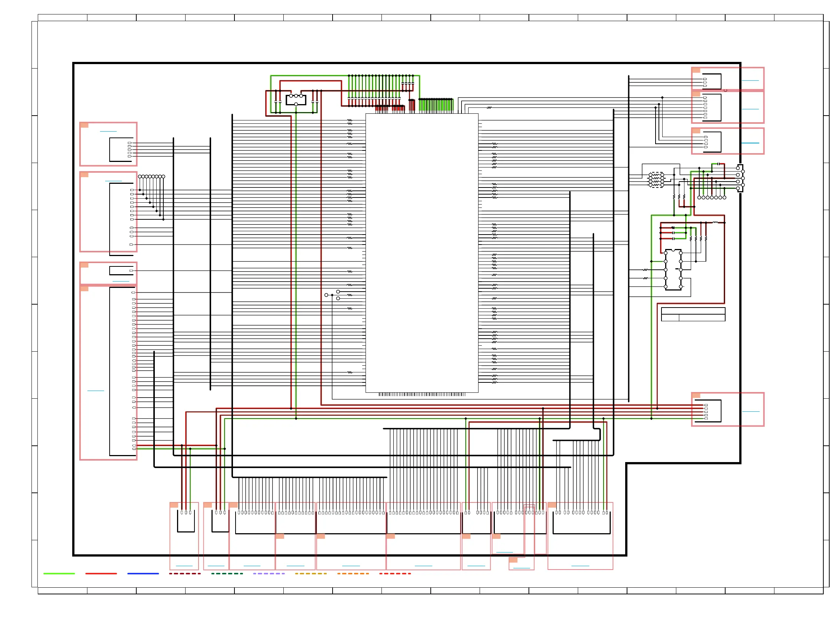Select the dashed purple line legend swatch
This screenshot has height=624, width=840.
pos(269,573)
